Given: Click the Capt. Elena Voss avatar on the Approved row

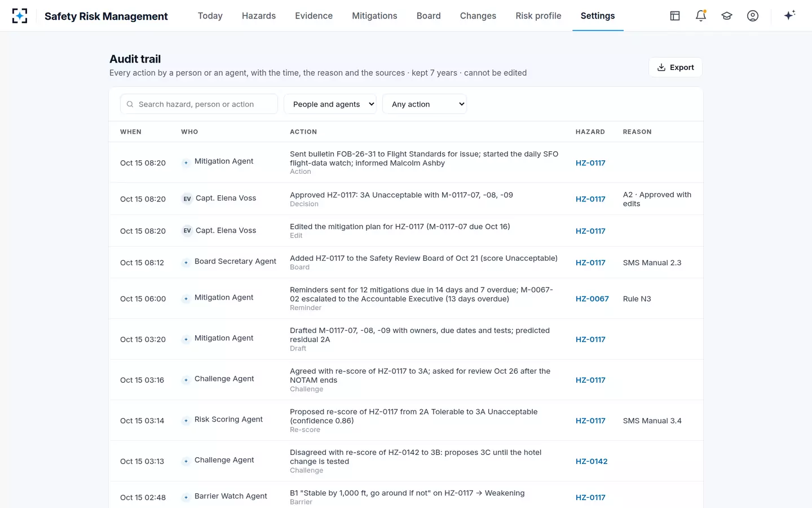Looking at the screenshot, I should (x=187, y=199).
